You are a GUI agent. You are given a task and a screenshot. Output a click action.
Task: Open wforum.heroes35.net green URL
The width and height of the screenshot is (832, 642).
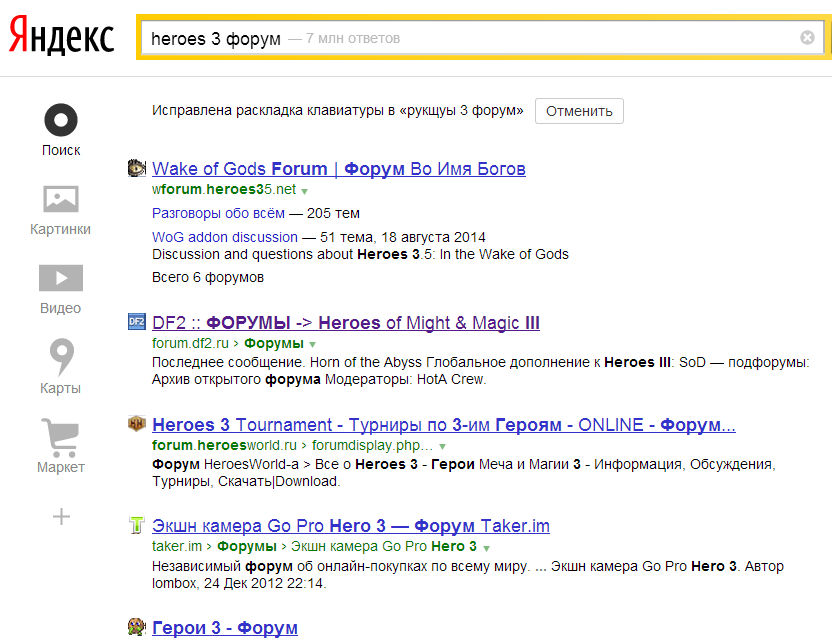click(x=223, y=189)
